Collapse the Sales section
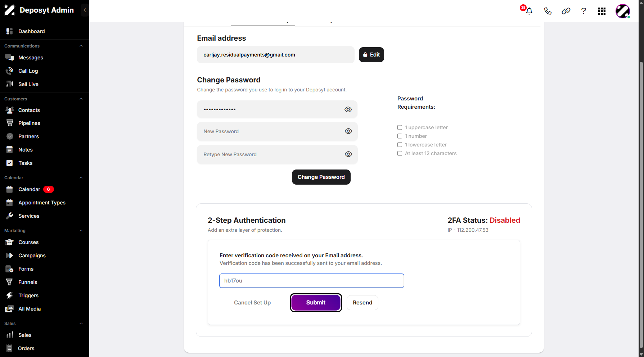This screenshot has height=357, width=644. tap(81, 324)
